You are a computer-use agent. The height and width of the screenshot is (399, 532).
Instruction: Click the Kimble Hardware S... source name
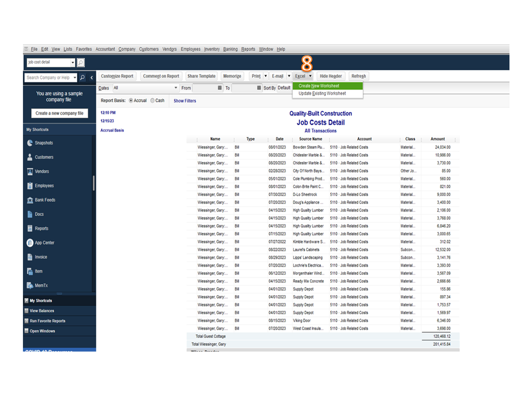click(309, 242)
